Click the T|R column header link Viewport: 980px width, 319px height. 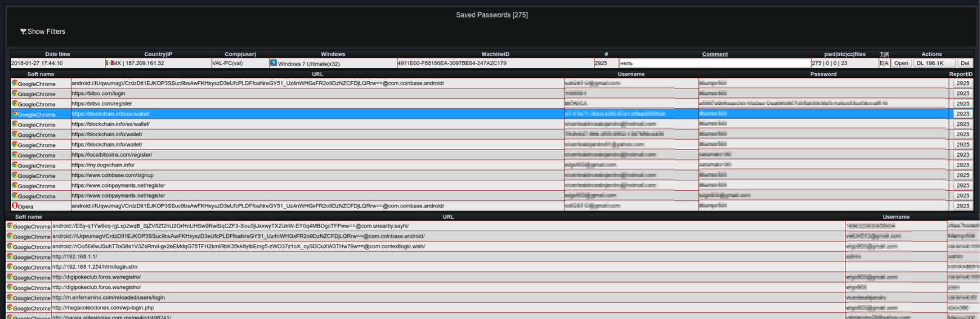[884, 54]
